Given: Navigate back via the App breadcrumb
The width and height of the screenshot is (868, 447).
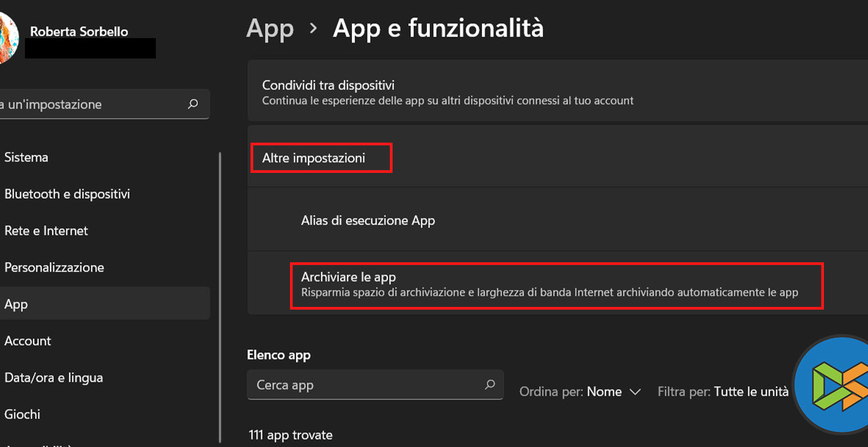Looking at the screenshot, I should [x=270, y=28].
